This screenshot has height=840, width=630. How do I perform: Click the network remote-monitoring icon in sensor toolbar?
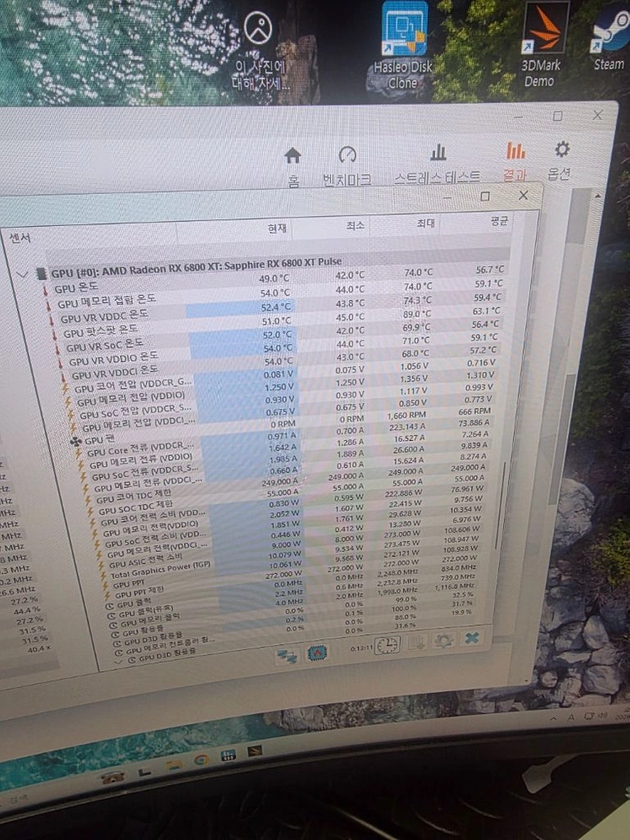tap(286, 655)
